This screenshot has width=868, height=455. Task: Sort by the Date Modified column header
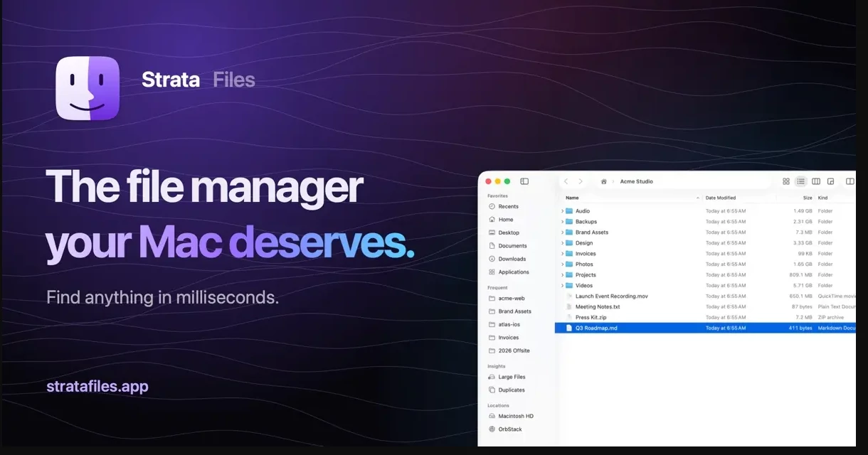tap(721, 198)
